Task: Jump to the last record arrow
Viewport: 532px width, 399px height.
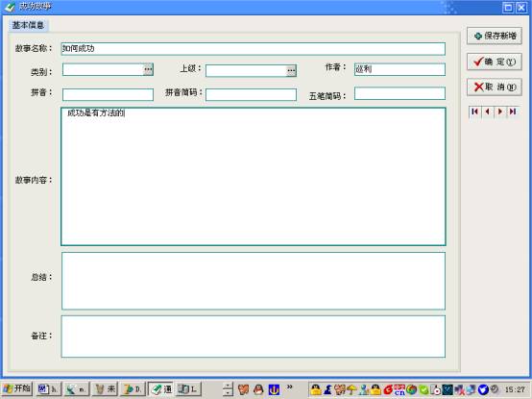Action: (x=513, y=112)
